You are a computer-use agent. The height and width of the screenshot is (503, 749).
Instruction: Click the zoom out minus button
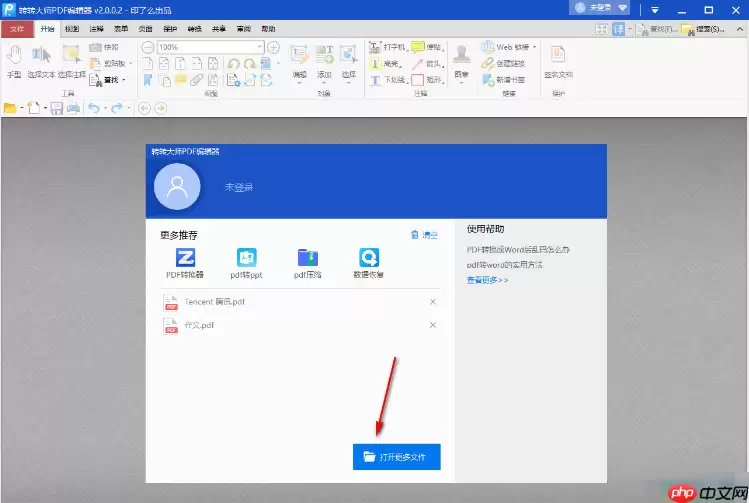(148, 47)
